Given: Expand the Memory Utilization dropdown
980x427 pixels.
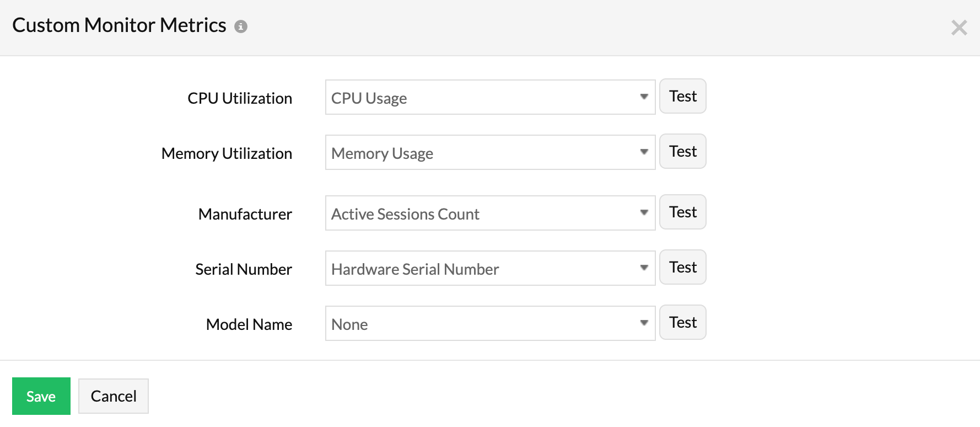Looking at the screenshot, I should tap(490, 153).
